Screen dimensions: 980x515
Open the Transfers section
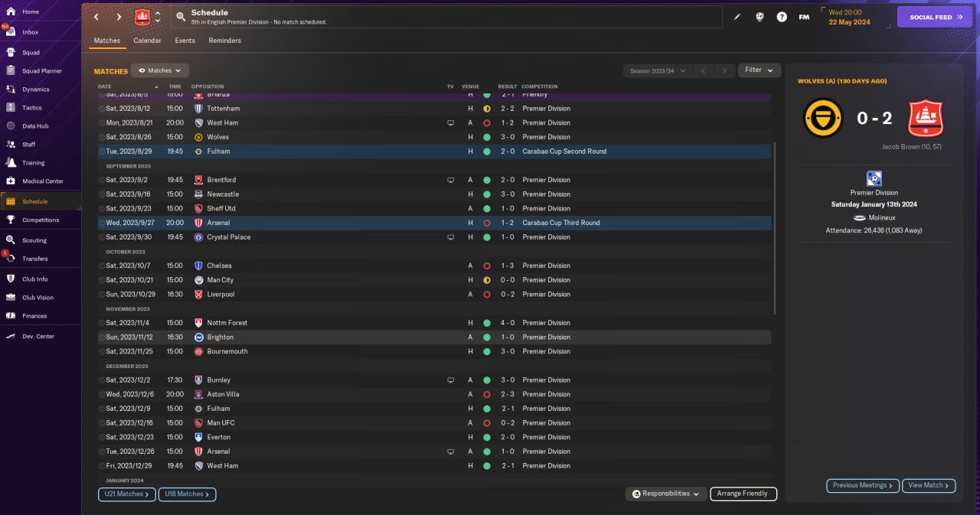35,259
